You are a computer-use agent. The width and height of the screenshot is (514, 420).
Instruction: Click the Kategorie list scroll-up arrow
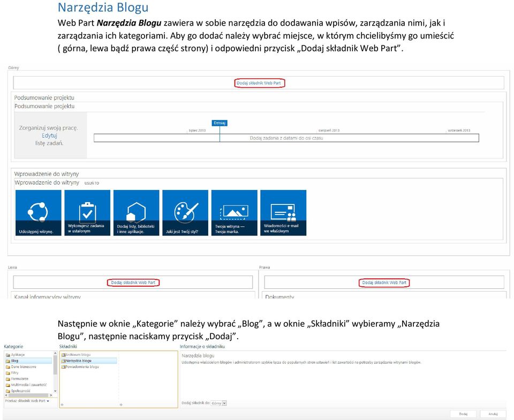[x=55, y=354]
